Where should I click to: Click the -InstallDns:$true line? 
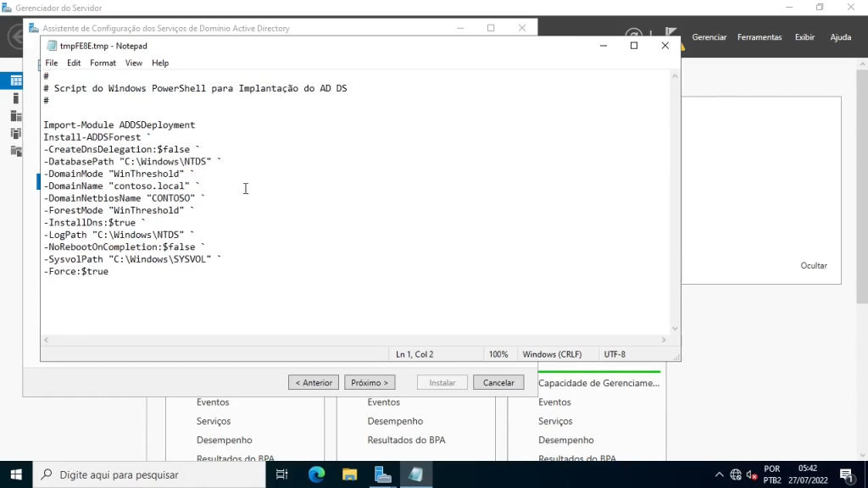(x=95, y=223)
